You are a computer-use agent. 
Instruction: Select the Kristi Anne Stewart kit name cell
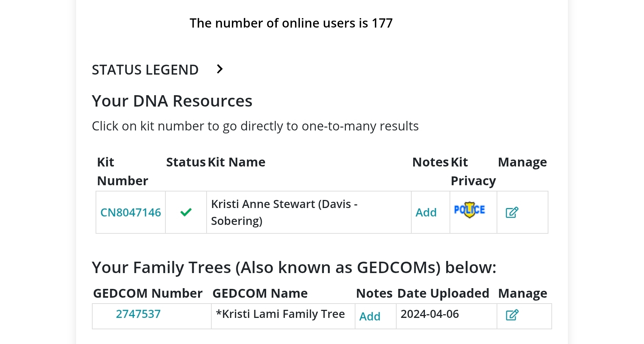coord(284,212)
